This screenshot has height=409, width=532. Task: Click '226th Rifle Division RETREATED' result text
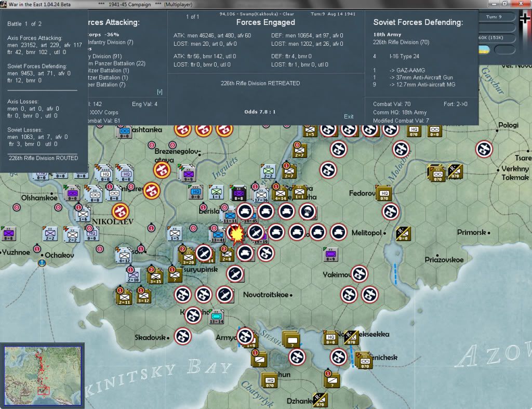(x=260, y=83)
